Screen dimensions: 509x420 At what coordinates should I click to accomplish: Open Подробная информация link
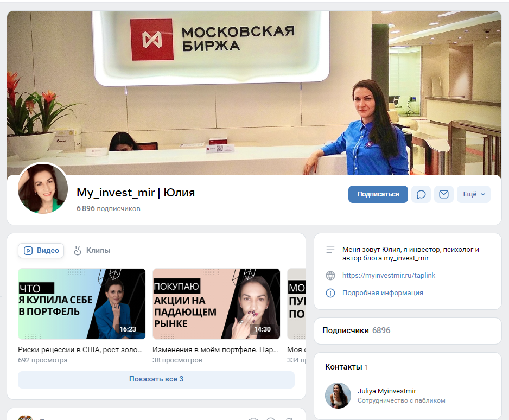(383, 293)
